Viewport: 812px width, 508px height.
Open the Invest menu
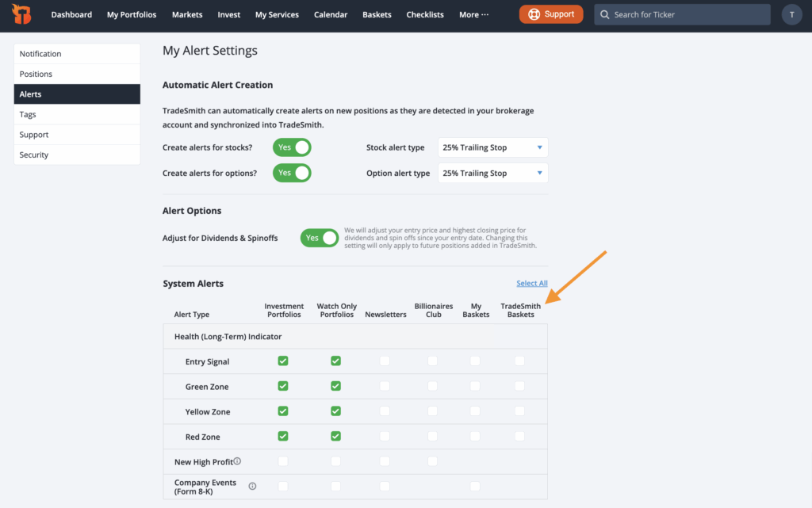229,14
